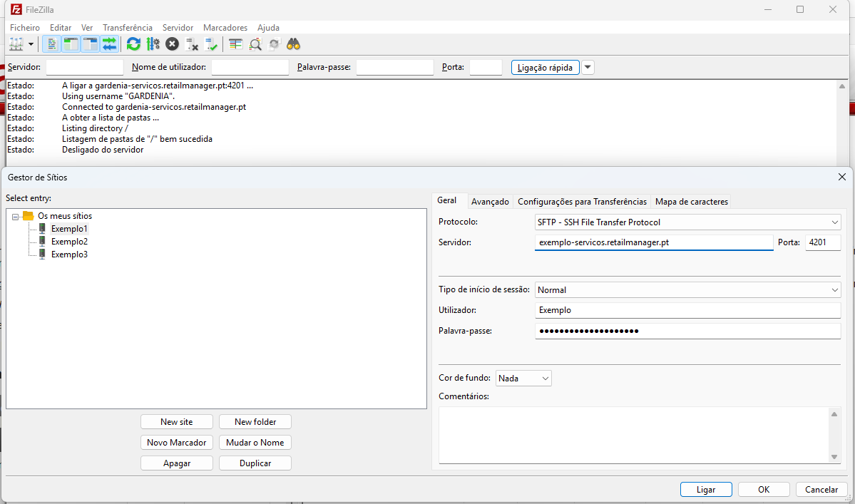Image resolution: width=855 pixels, height=504 pixels.
Task: Click the New folder button
Action: click(x=255, y=422)
